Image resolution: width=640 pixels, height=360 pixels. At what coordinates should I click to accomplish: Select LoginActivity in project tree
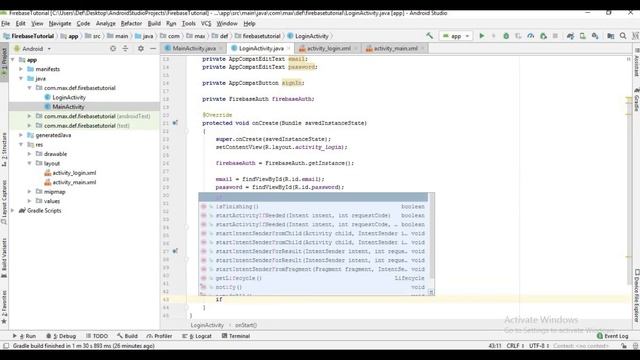click(x=69, y=97)
